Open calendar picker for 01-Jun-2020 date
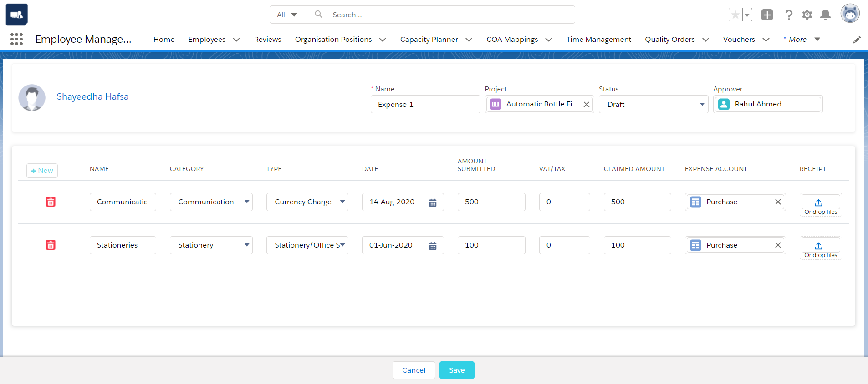Screen dimensions: 868x384 (x=433, y=246)
